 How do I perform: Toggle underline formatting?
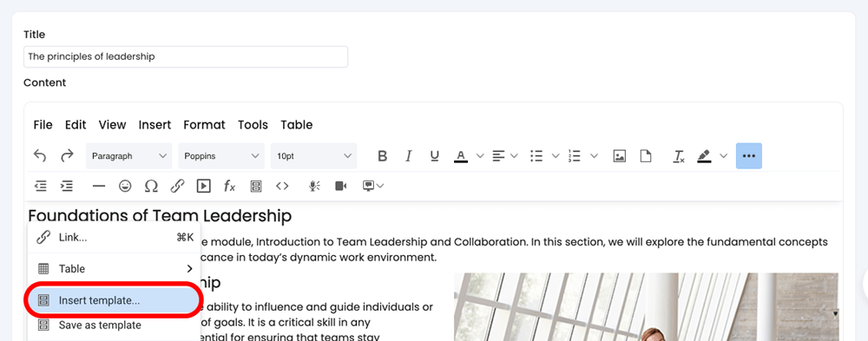(x=435, y=156)
